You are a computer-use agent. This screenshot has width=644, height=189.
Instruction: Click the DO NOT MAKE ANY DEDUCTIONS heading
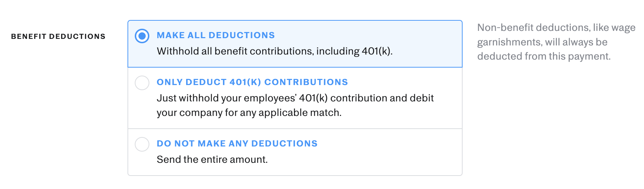pos(237,144)
